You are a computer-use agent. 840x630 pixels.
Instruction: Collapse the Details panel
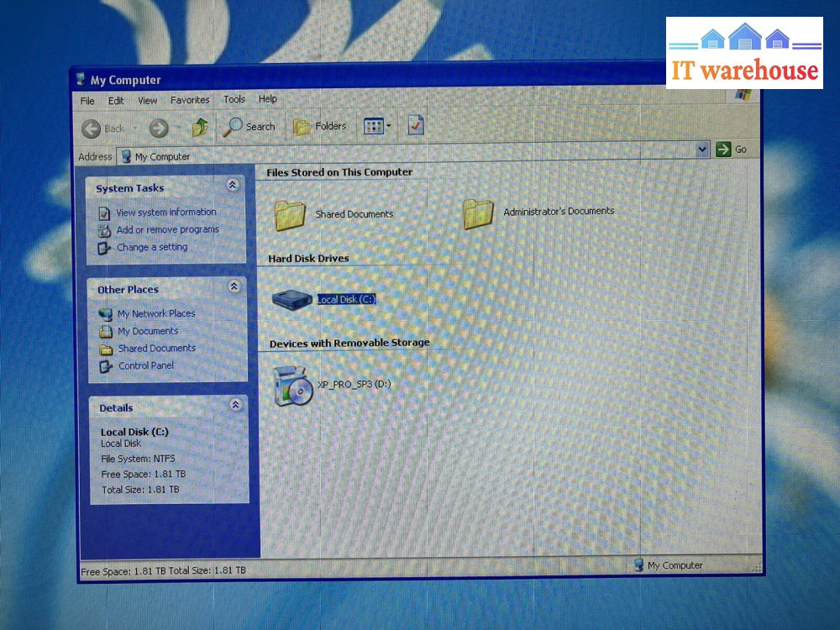(x=235, y=406)
